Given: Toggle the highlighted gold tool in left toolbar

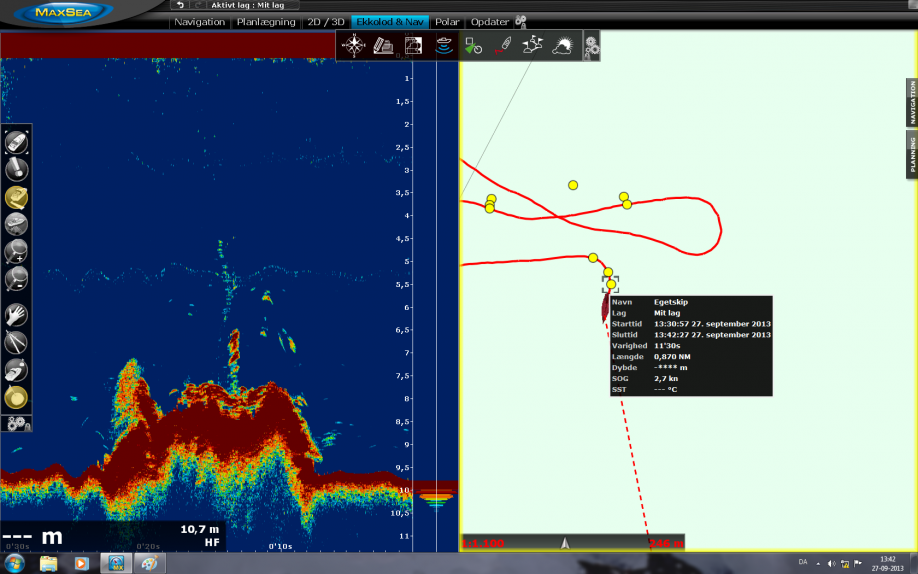Looking at the screenshot, I should (x=16, y=197).
